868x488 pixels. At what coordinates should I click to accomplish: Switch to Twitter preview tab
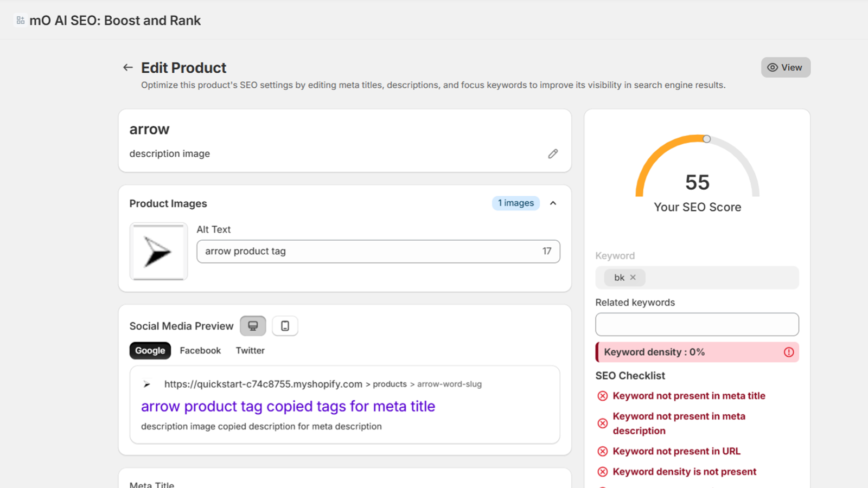point(250,351)
